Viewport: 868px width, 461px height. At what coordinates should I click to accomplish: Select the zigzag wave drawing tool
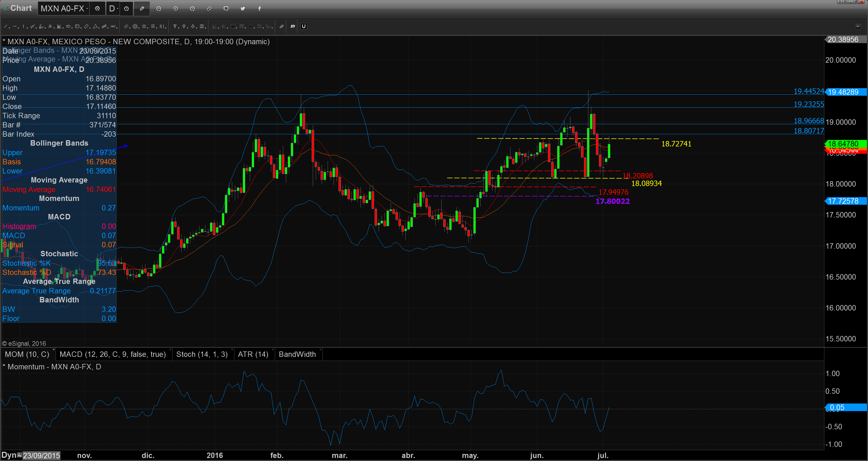[x=32, y=26]
